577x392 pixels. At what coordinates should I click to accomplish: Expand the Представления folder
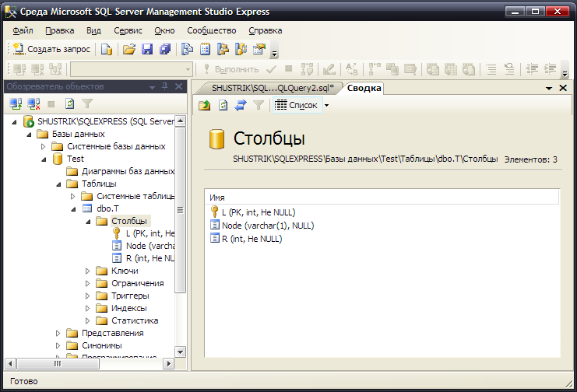pos(58,333)
